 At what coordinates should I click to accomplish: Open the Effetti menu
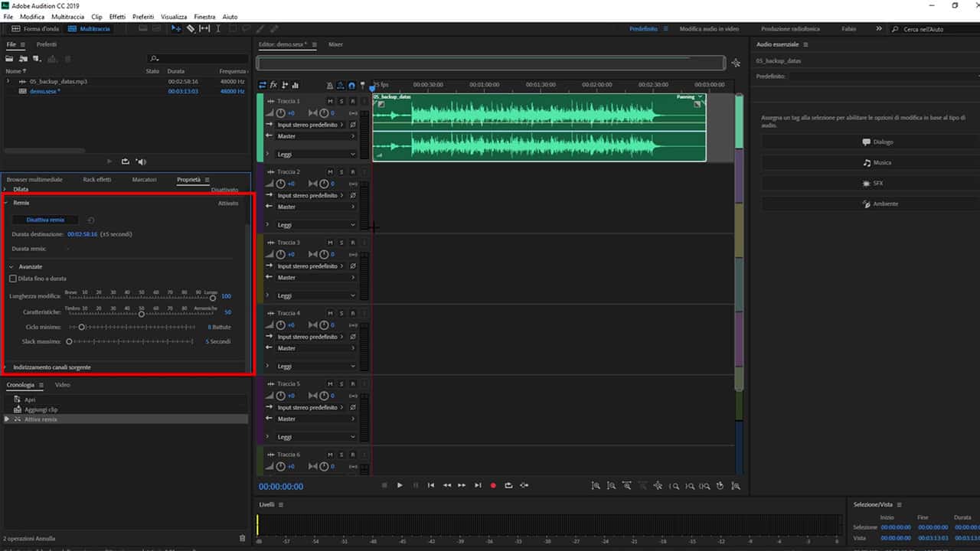click(117, 16)
